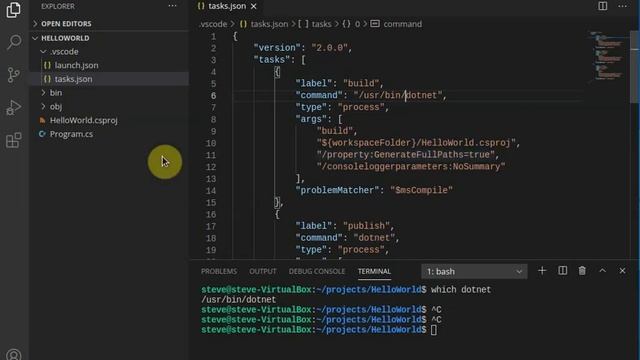
Task: Click "${workspaceFolder}/HelloWorld.csproj" argument
Action: tap(416, 143)
